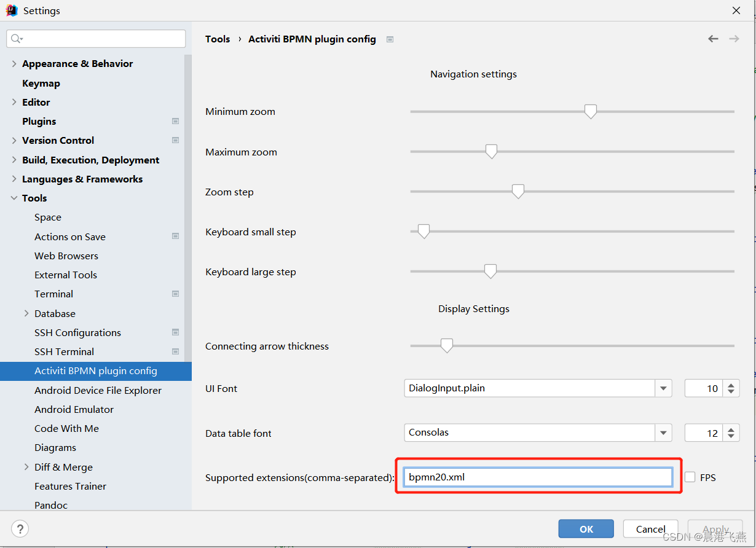Expand the Editor section
756x548 pixels.
pyautogui.click(x=14, y=102)
